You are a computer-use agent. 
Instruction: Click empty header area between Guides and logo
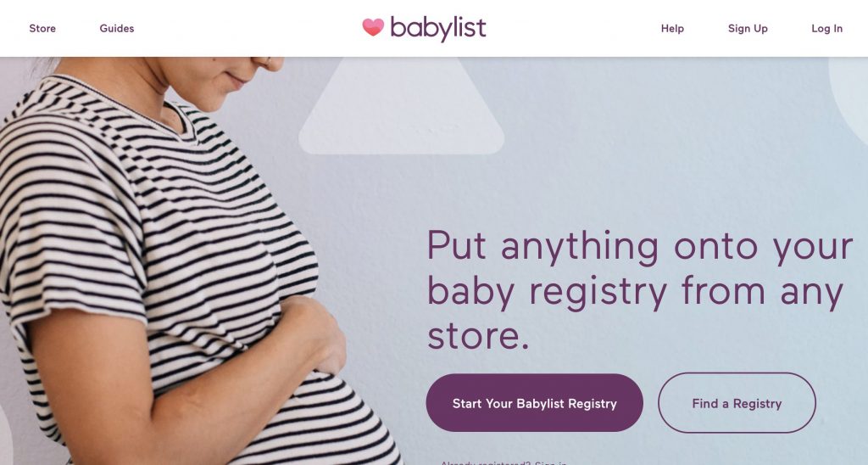point(248,28)
